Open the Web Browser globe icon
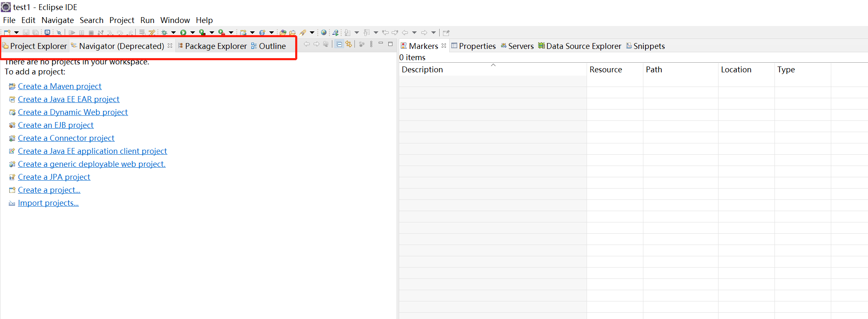Screen dimensions: 868x319 pyautogui.click(x=324, y=32)
